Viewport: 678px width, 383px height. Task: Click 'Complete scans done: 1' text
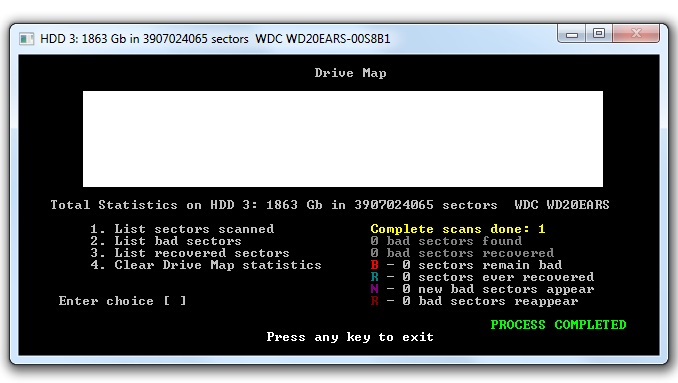pyautogui.click(x=458, y=229)
